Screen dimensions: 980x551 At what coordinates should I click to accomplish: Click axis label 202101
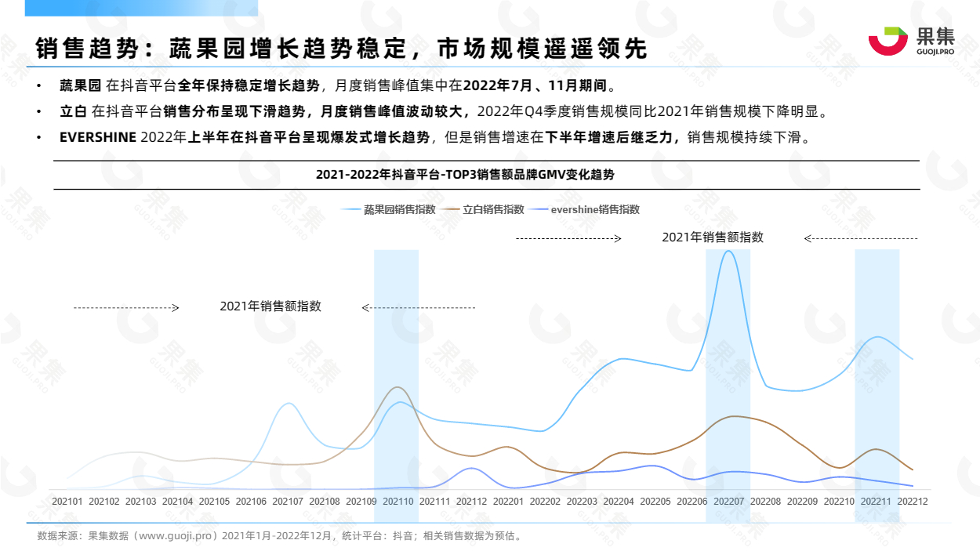pyautogui.click(x=67, y=501)
